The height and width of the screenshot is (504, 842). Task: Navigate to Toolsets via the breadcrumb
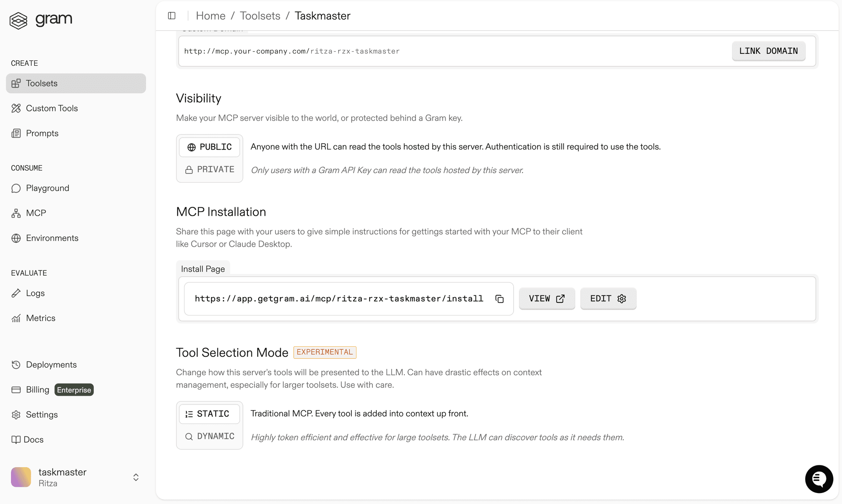[x=260, y=15]
